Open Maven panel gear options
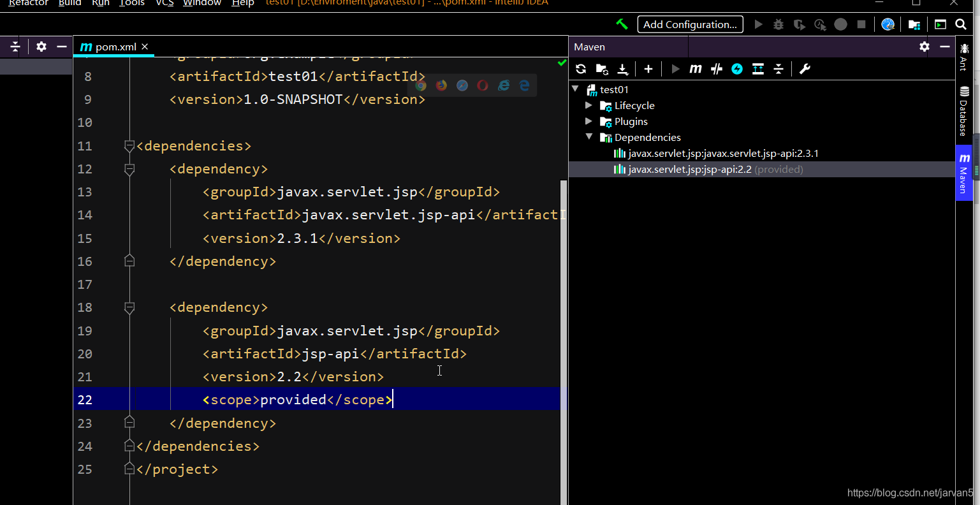Viewport: 980px width, 505px height. tap(925, 47)
